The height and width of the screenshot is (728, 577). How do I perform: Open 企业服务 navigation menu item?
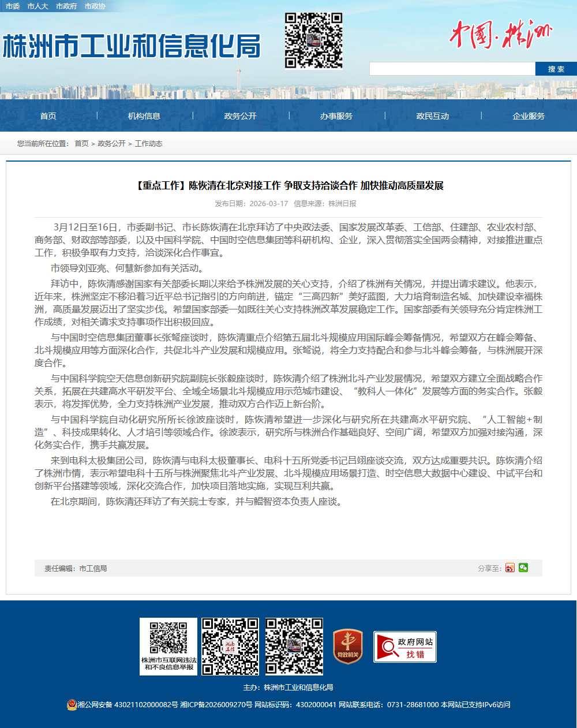click(x=529, y=116)
